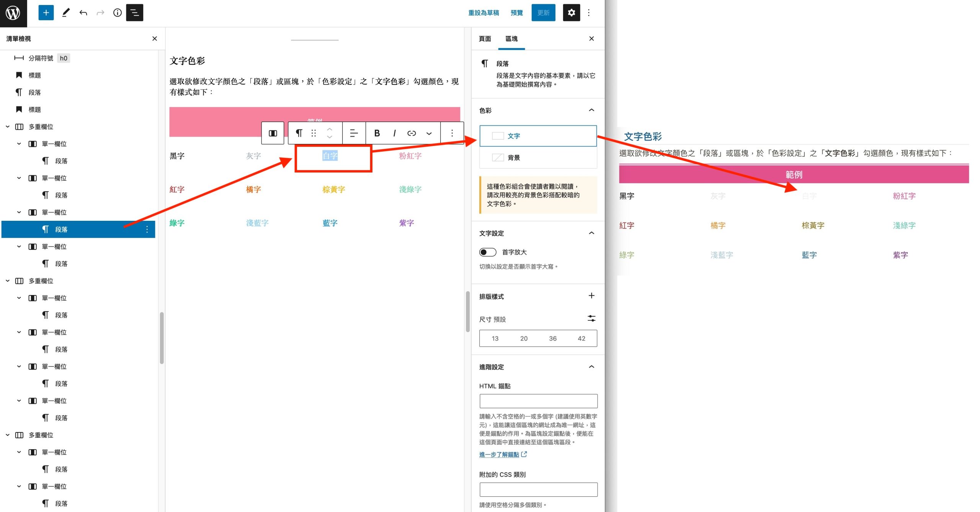Toggle the 首字放大 drop cap switch
Viewport: 980px width, 512px height.
click(x=487, y=252)
